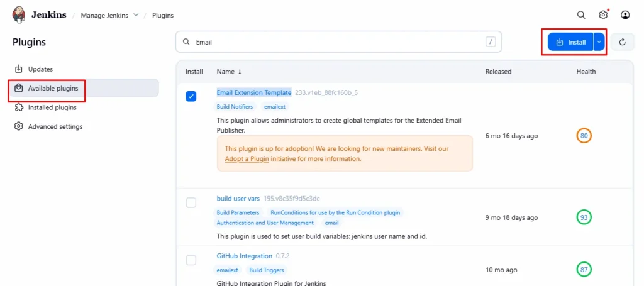Open the Adopt a Plugin link

point(247,159)
